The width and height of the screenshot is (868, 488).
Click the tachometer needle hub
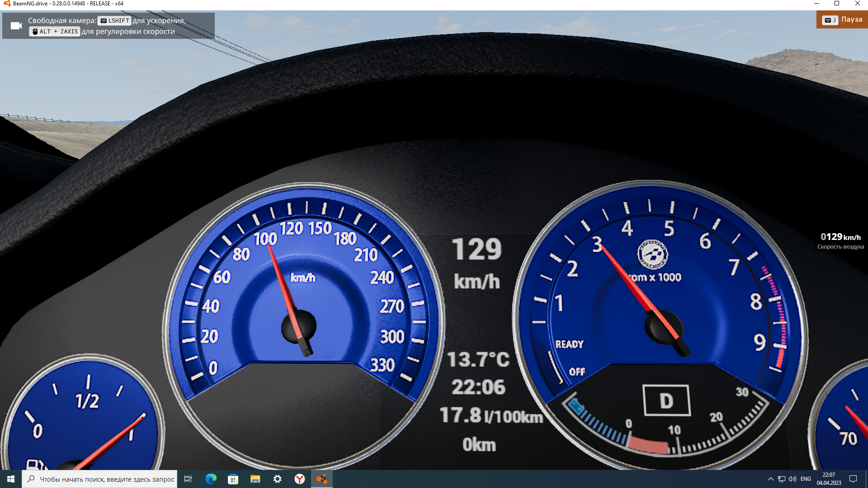pos(664,327)
